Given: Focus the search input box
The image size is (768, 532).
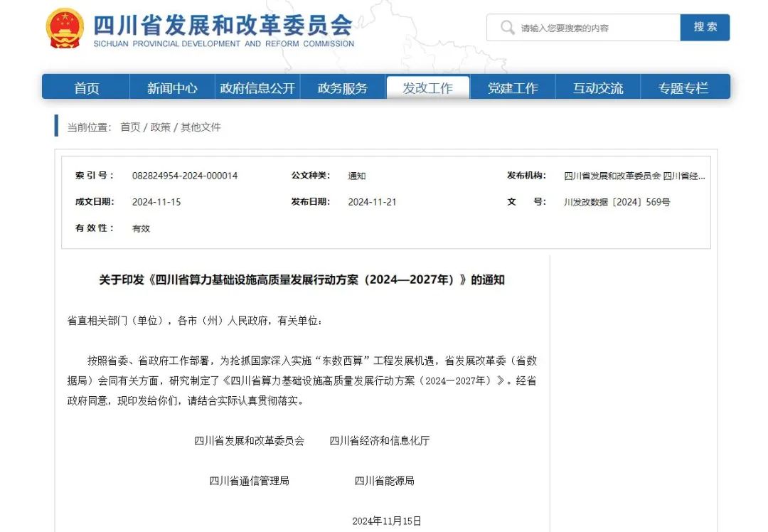Looking at the screenshot, I should click(583, 28).
